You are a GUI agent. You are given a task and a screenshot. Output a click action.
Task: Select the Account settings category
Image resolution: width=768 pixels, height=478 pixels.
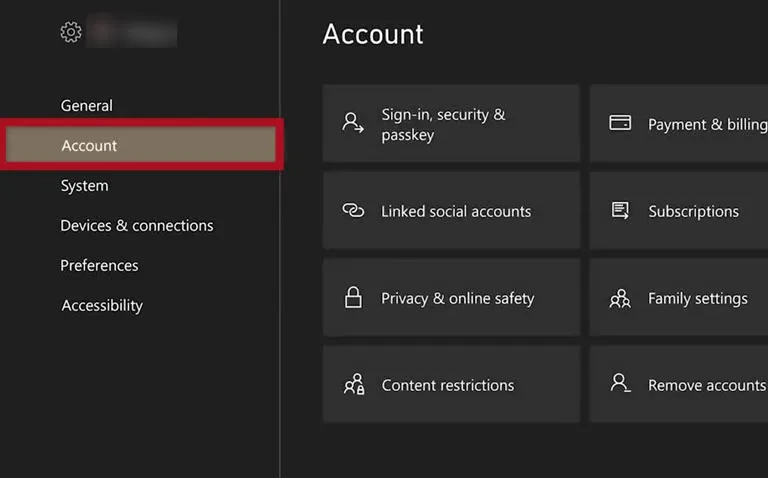[141, 144]
